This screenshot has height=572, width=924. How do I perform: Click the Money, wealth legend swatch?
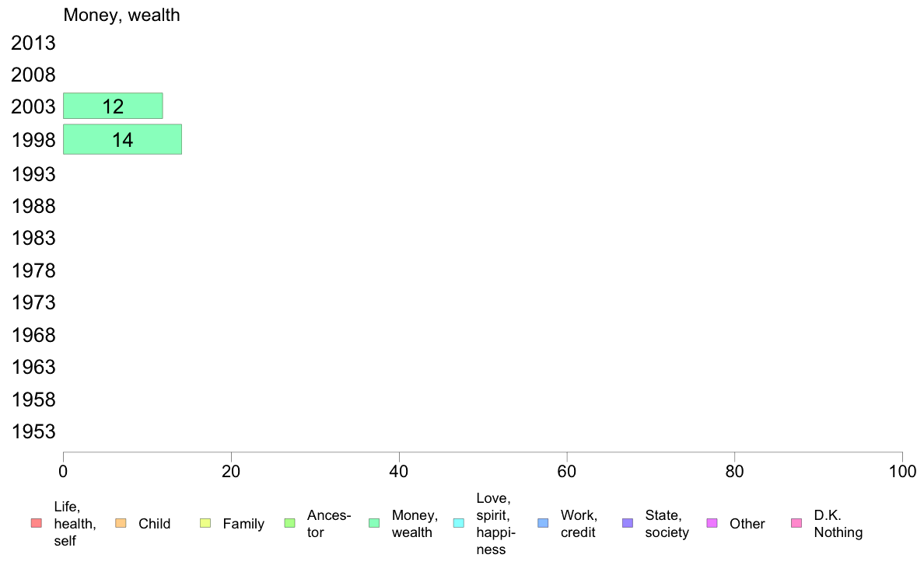[x=374, y=523]
